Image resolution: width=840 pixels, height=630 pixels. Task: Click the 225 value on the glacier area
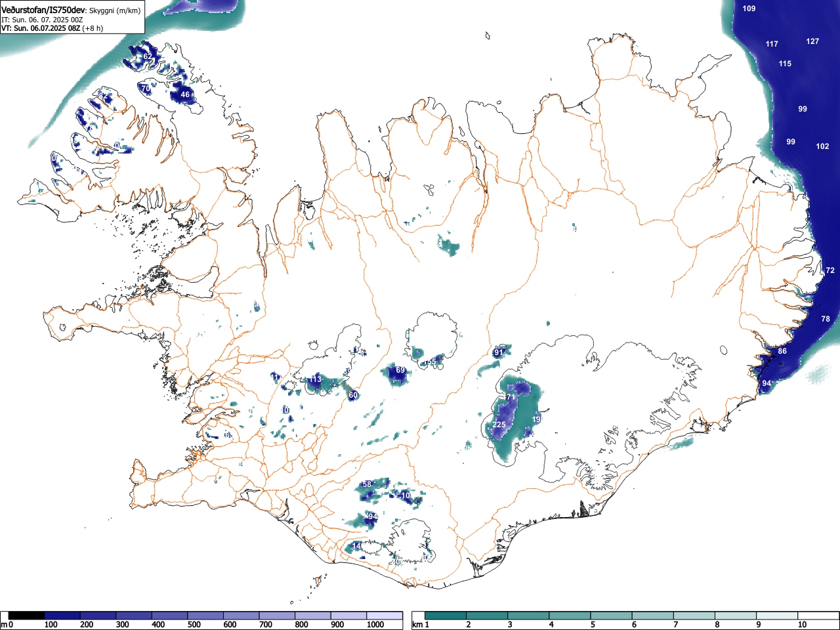(x=499, y=425)
